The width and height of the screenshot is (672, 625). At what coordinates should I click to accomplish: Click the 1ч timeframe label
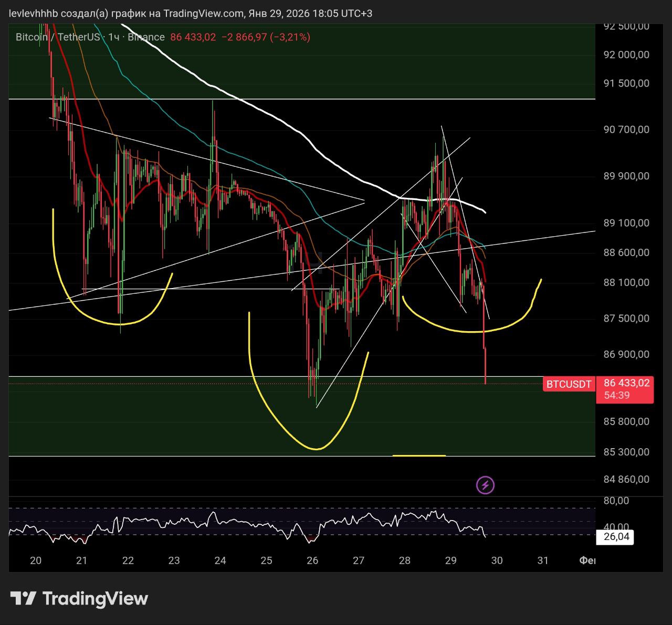pos(114,37)
